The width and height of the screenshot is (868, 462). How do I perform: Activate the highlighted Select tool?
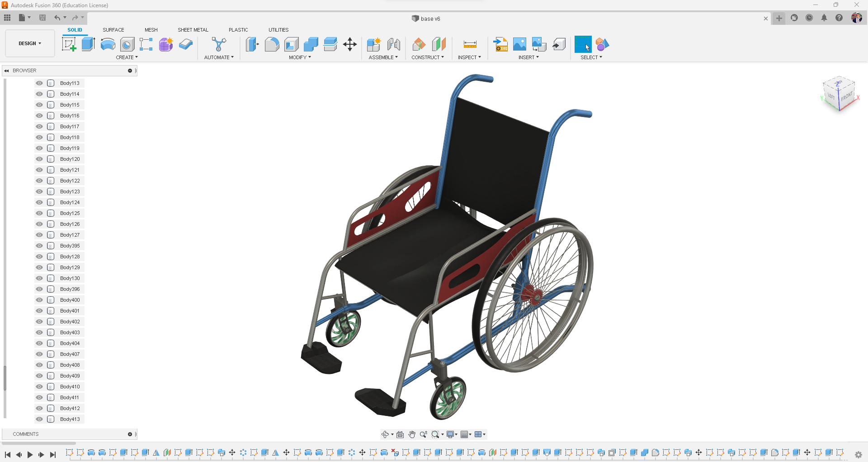(x=583, y=44)
